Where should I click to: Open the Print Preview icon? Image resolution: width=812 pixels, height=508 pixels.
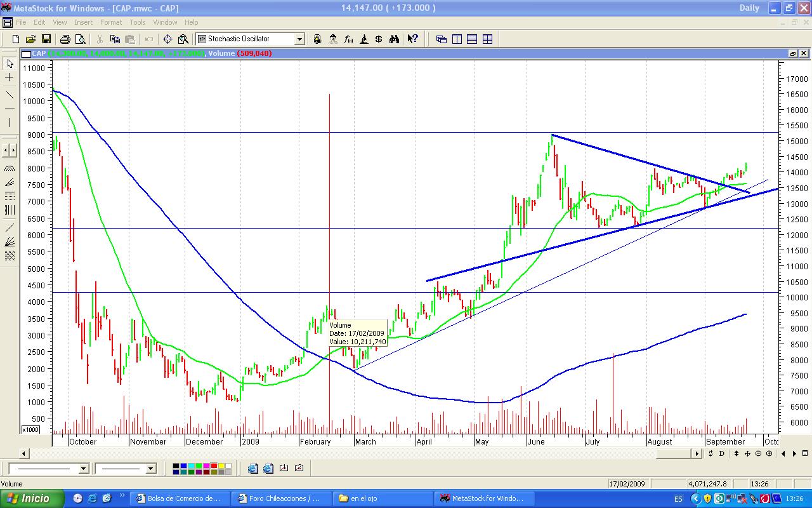click(80, 39)
